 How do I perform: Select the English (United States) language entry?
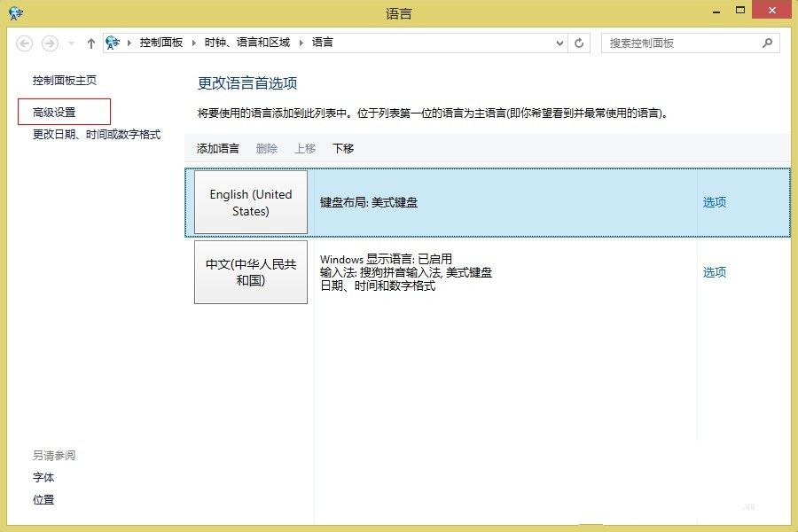coord(249,202)
